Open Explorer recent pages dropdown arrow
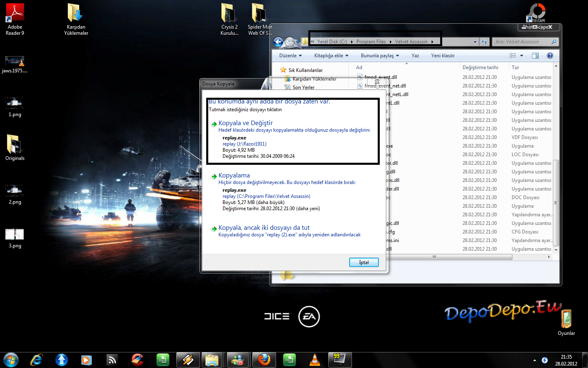Image resolution: width=588 pixels, height=368 pixels. [x=298, y=42]
